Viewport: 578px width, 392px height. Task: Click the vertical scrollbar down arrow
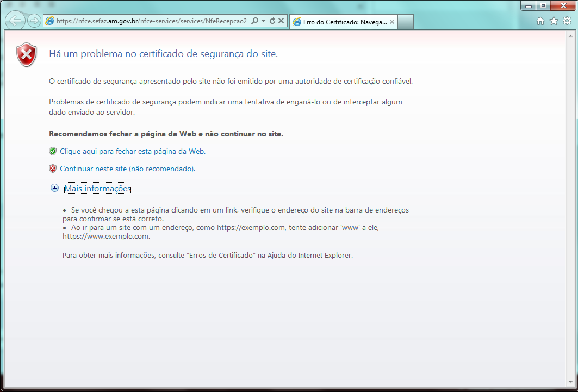pyautogui.click(x=570, y=382)
